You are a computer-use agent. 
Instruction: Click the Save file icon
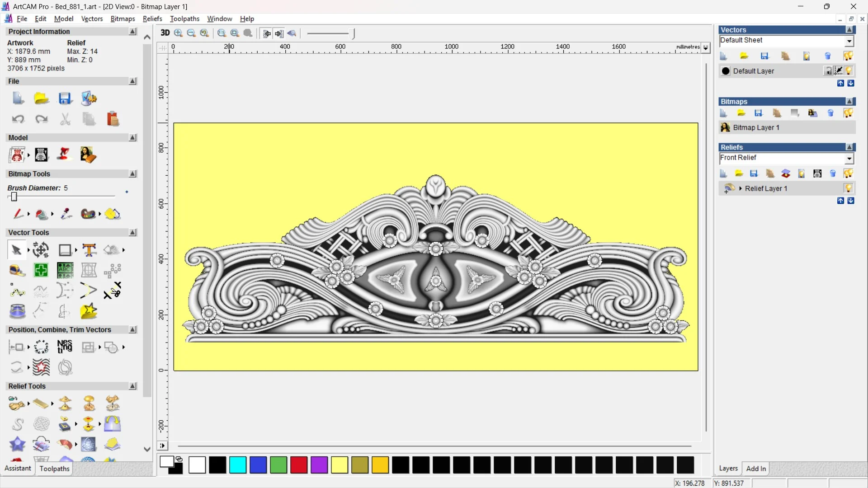[x=65, y=99]
